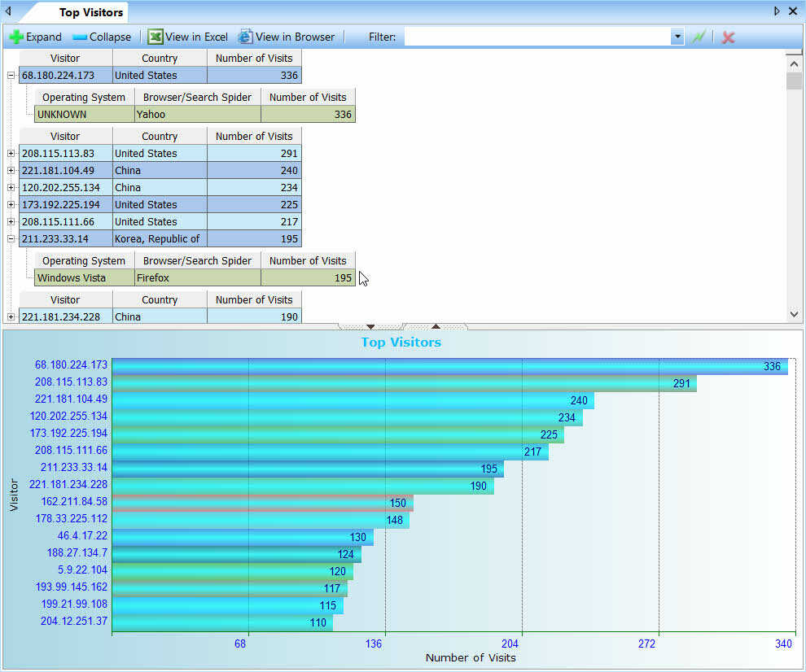
Task: Expand visitor 208.115.113.83 row details
Action: point(10,153)
